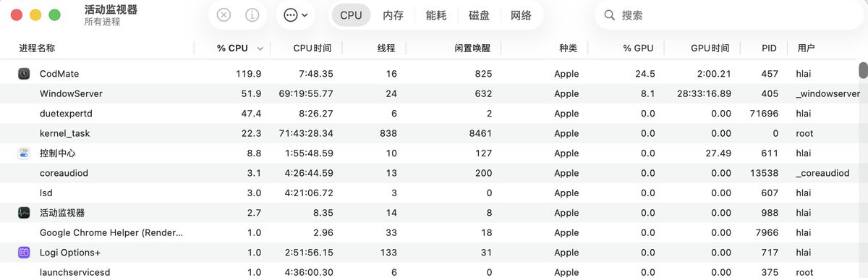868x278 pixels.
Task: Select the 控制中心 process name
Action: coord(58,153)
